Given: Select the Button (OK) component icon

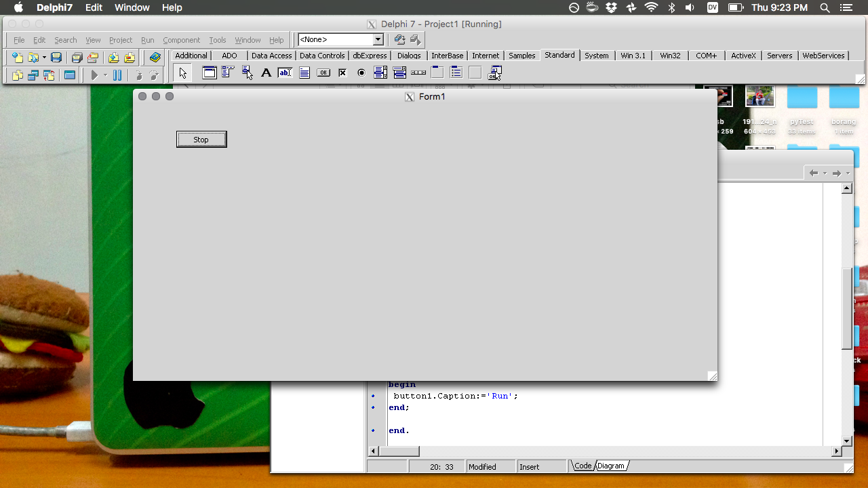Looking at the screenshot, I should (323, 73).
